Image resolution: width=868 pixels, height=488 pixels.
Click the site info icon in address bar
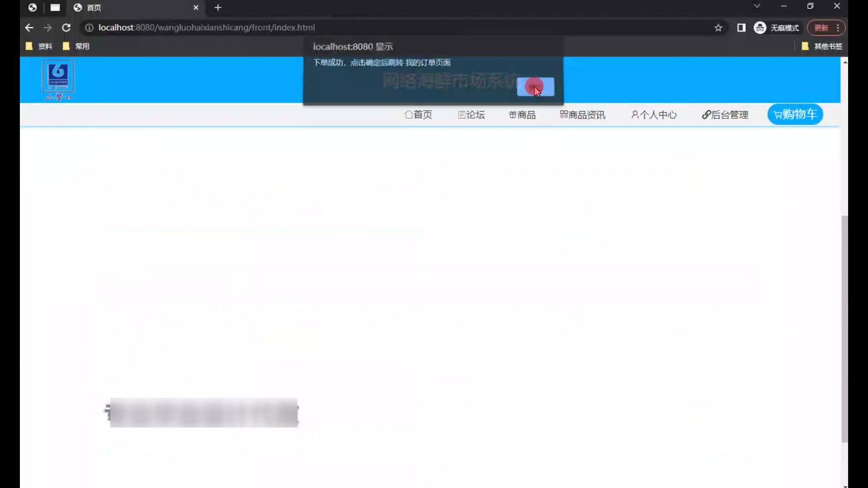pos(90,28)
